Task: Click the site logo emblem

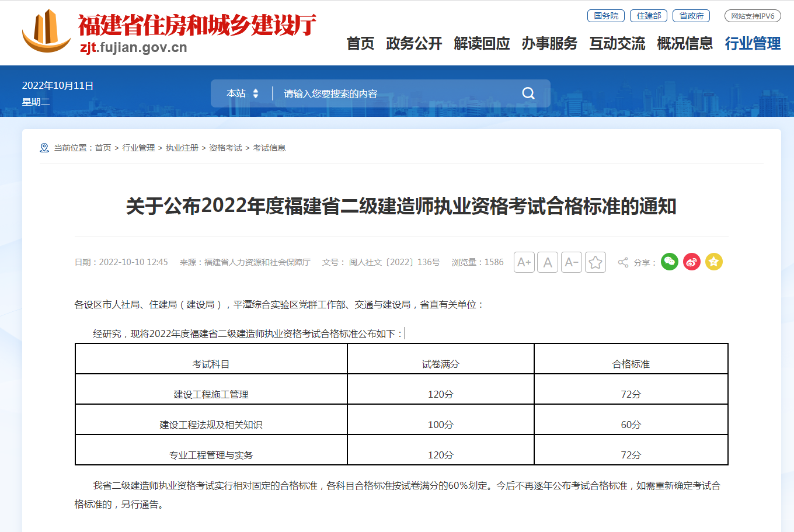Action: [x=47, y=31]
